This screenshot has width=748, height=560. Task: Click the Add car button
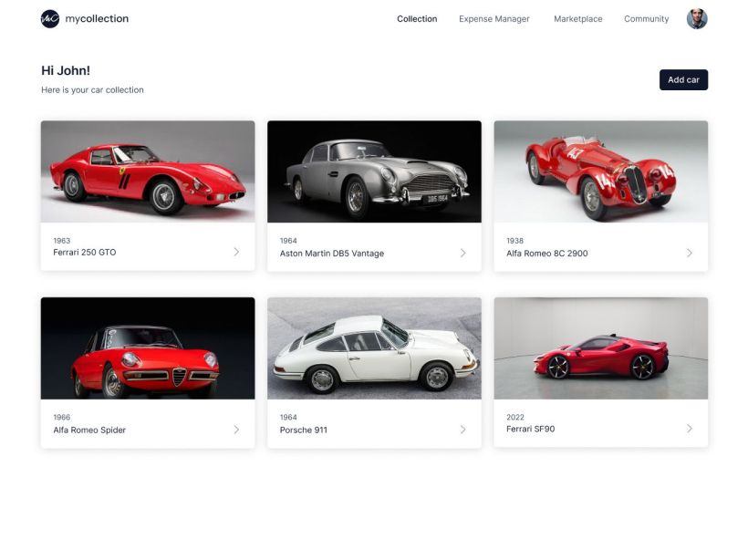tap(682, 79)
